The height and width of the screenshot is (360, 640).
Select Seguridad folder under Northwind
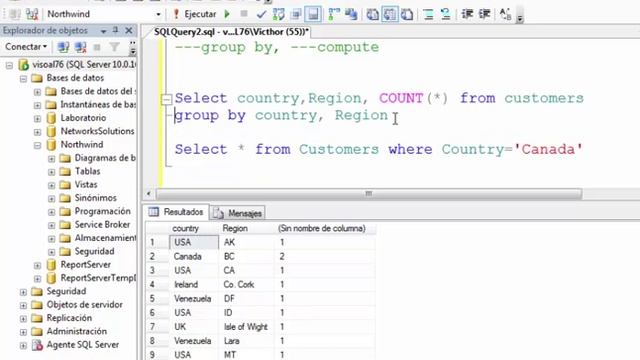94,251
